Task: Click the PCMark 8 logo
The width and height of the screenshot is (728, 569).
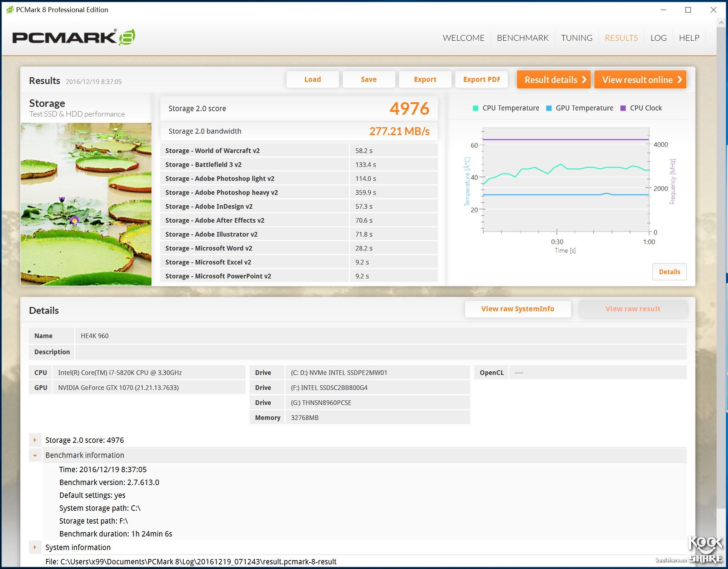Action: 74,37
